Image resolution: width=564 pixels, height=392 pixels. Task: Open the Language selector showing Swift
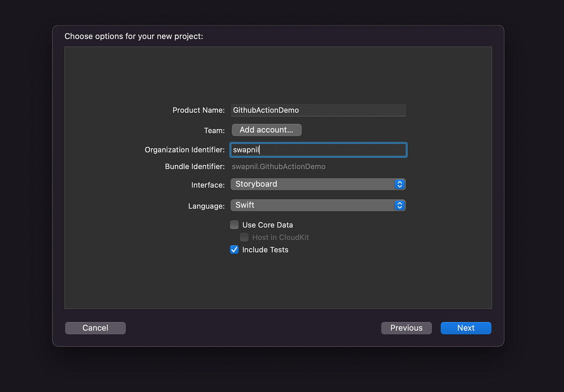click(318, 205)
